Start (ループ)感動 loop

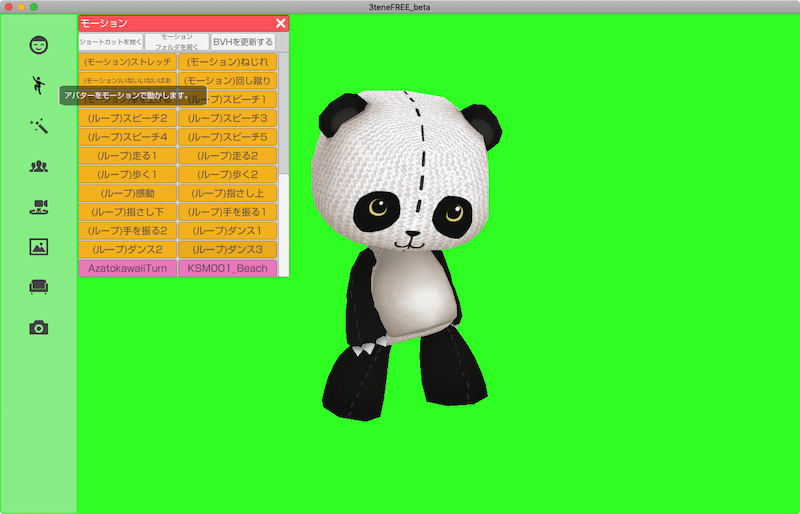pyautogui.click(x=128, y=193)
